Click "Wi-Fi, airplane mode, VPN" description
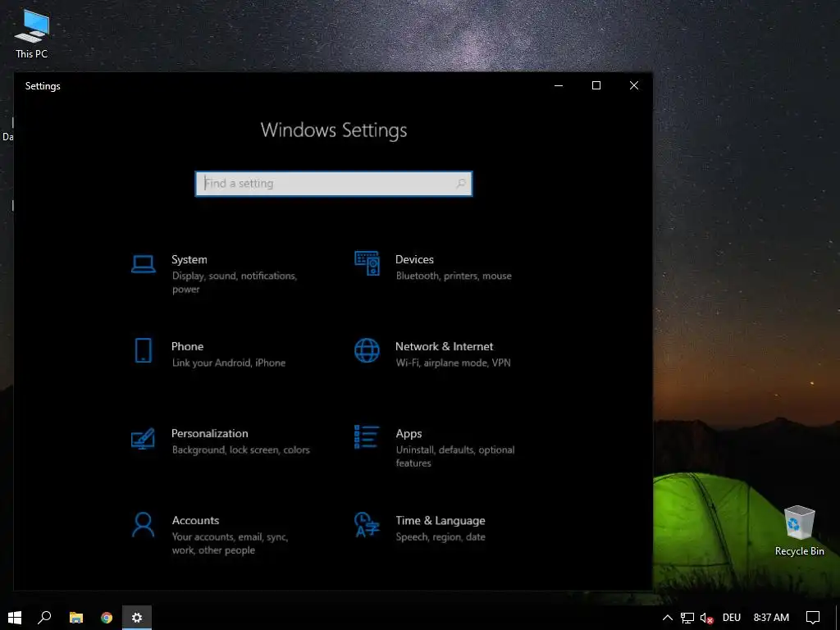 (x=453, y=363)
